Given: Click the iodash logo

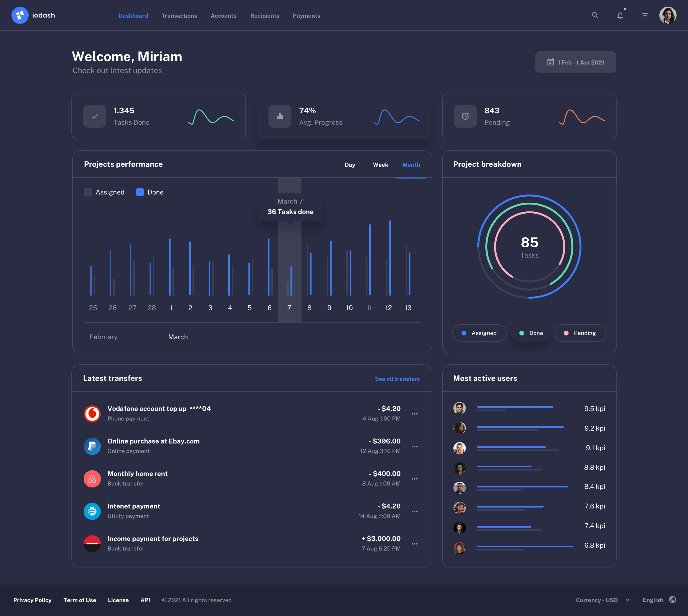Looking at the screenshot, I should [x=33, y=15].
